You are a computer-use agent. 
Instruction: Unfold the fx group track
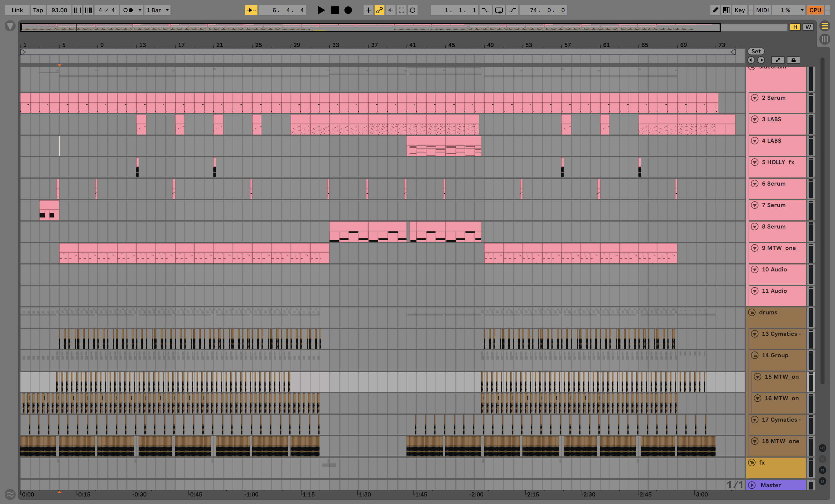(752, 462)
